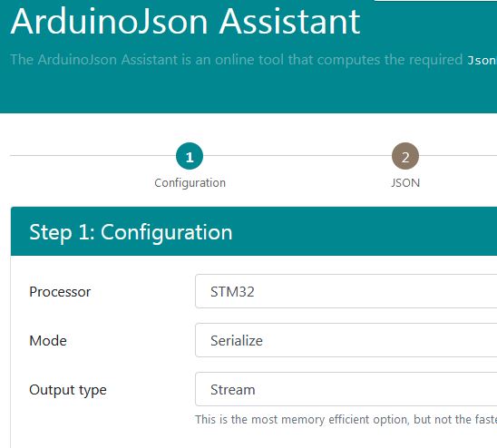Open the Mode dropdown showing Serialize
The width and height of the screenshot is (497, 448).
pyautogui.click(x=346, y=340)
